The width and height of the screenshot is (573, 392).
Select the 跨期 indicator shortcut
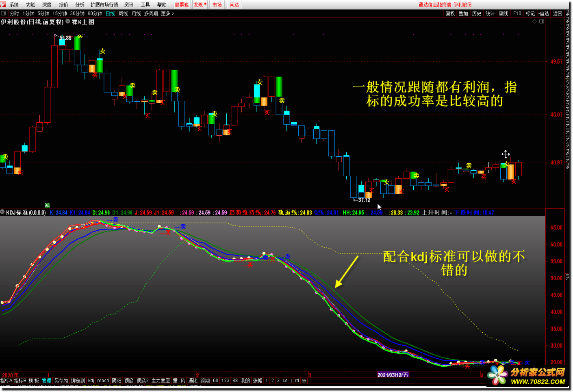point(205,381)
